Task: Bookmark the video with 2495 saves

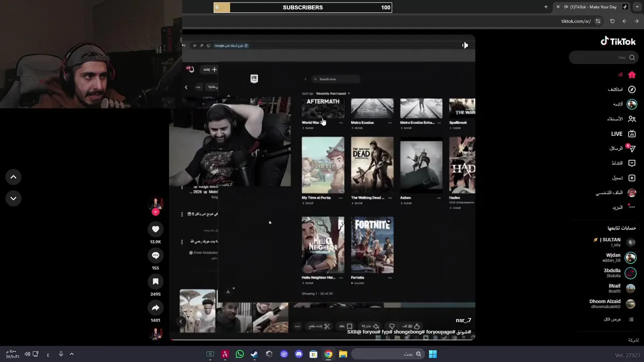Action: tap(155, 282)
